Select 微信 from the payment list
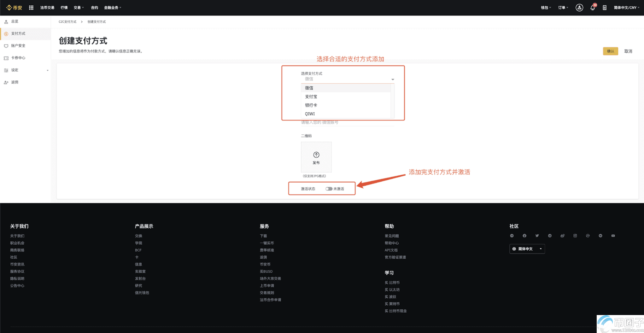 (x=346, y=88)
